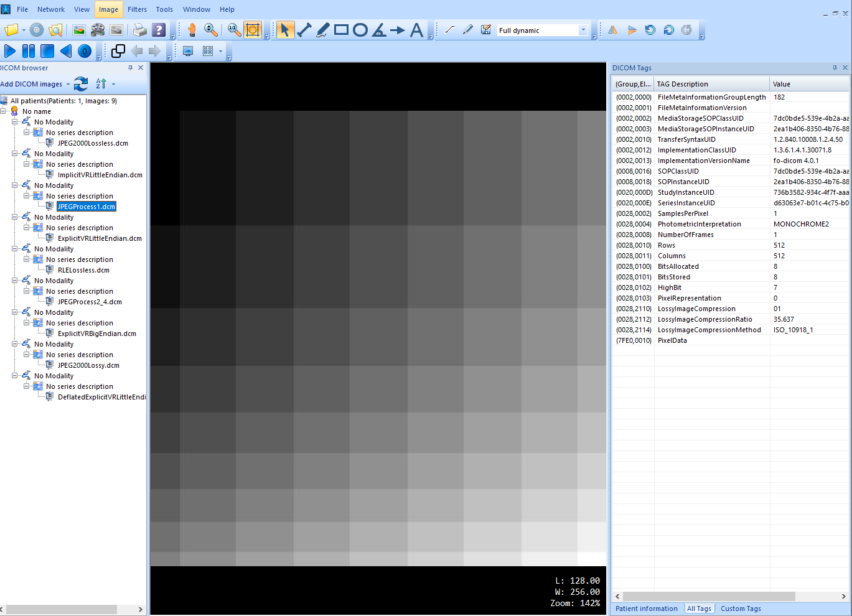This screenshot has height=616, width=852.
Task: Select the line measurement tool
Action: (x=304, y=29)
